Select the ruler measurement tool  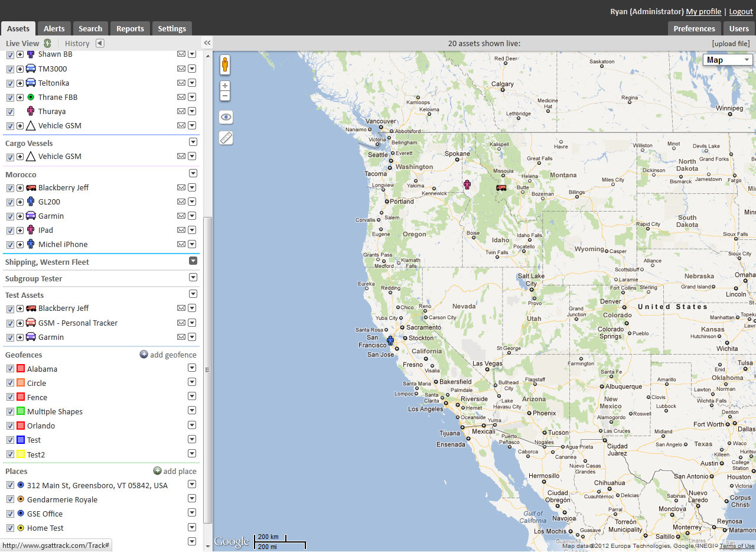click(226, 138)
